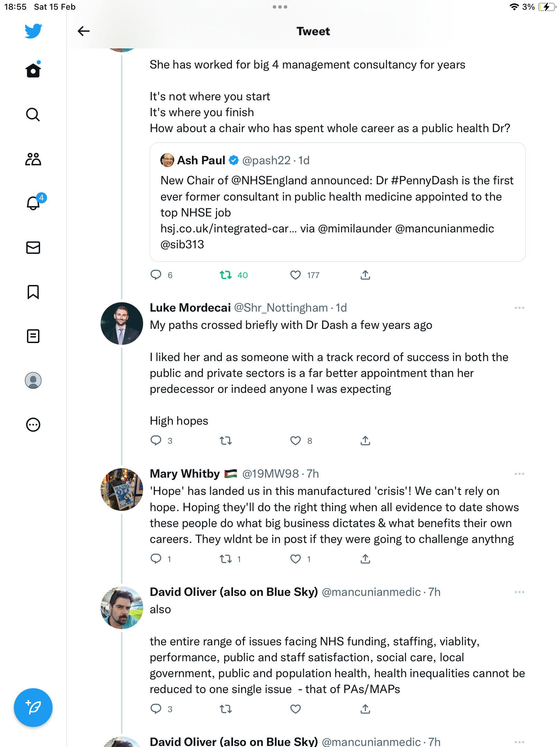Share Mary Whitby's tweet via share icon
This screenshot has width=560, height=747.
tap(365, 559)
